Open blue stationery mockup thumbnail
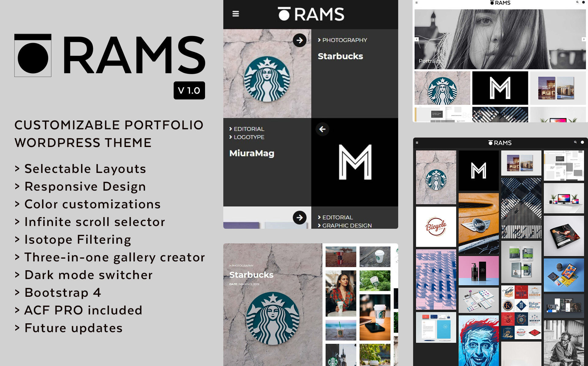588x366 pixels. tap(436, 328)
